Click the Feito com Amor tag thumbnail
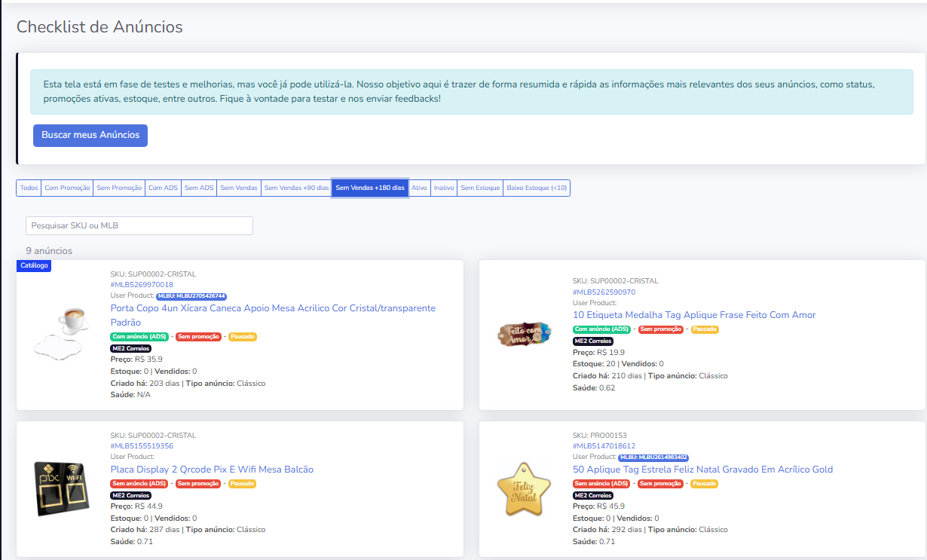The width and height of the screenshot is (927, 560). (522, 334)
